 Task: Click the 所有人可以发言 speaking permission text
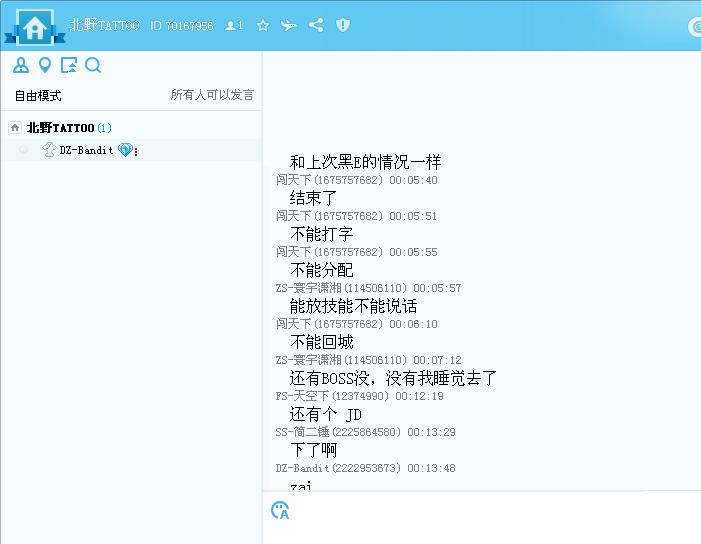pos(212,95)
